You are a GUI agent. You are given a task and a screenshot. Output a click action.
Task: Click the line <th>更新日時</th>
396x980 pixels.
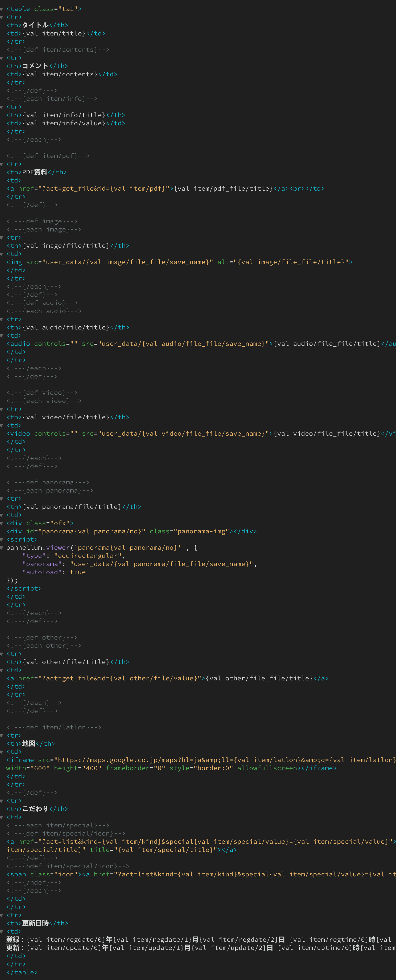pos(37,923)
